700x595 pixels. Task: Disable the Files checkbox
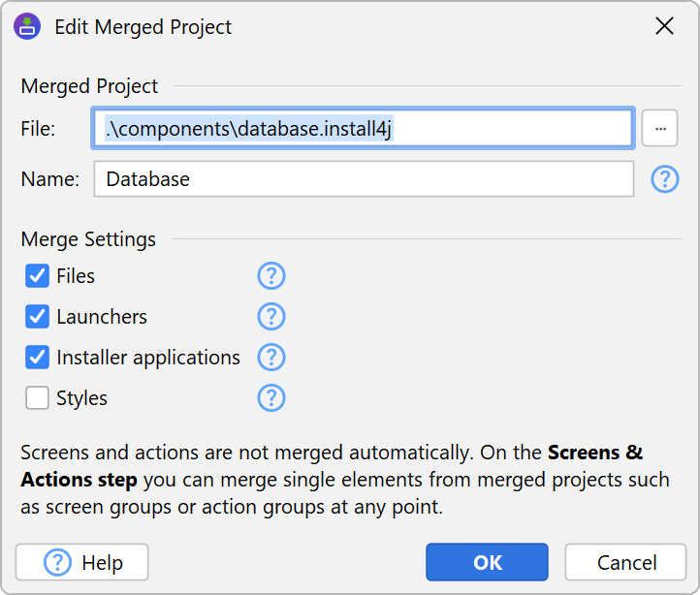pyautogui.click(x=38, y=276)
